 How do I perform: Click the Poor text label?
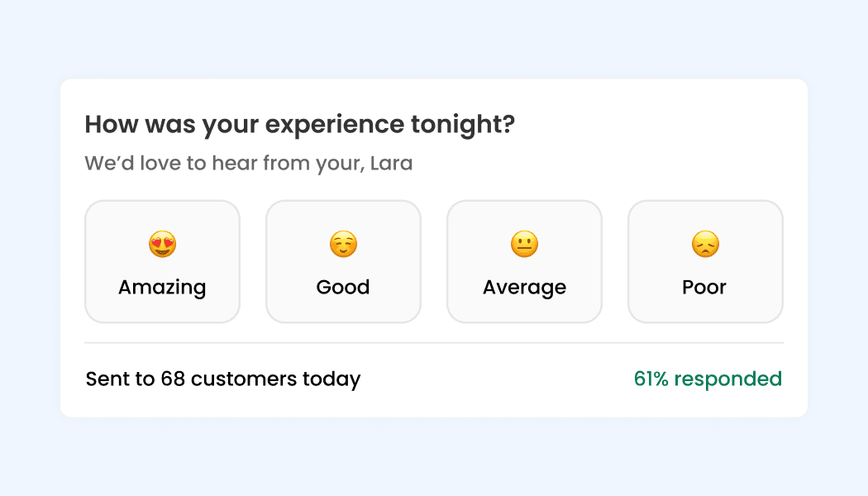tap(704, 287)
